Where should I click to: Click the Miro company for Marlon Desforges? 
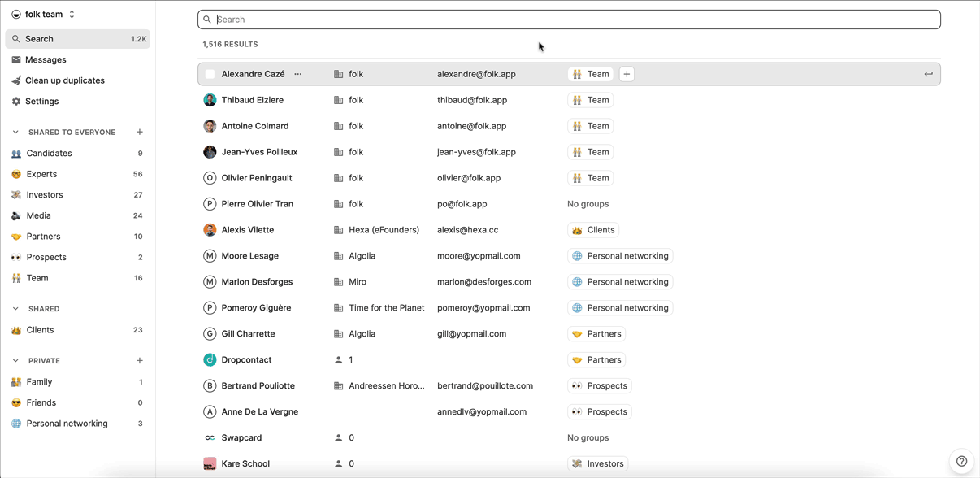pyautogui.click(x=358, y=282)
